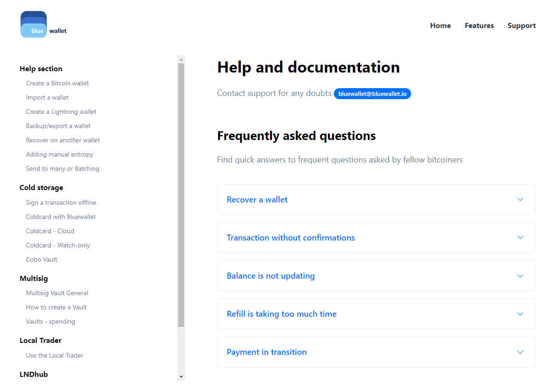Open Send to many or Batching link
Viewport: 558px width, 392px height.
pos(62,168)
